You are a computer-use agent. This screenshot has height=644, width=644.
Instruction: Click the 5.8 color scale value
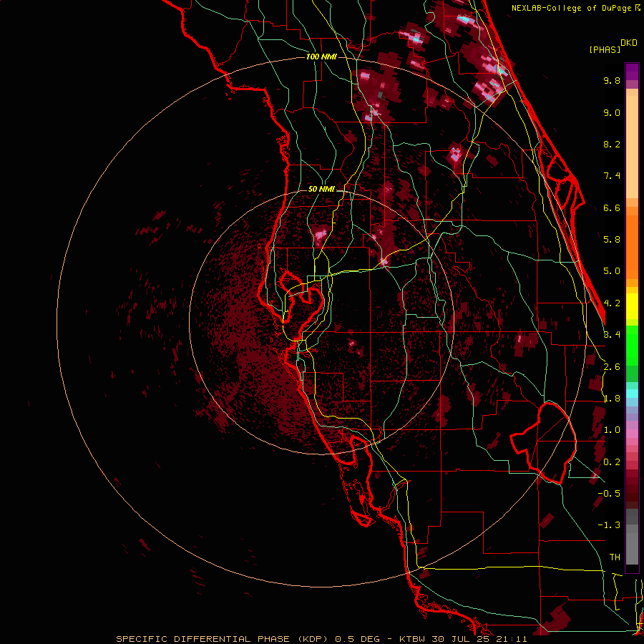(612, 240)
